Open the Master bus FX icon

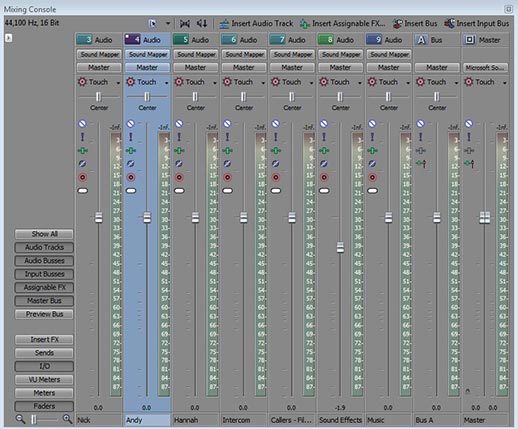click(469, 151)
